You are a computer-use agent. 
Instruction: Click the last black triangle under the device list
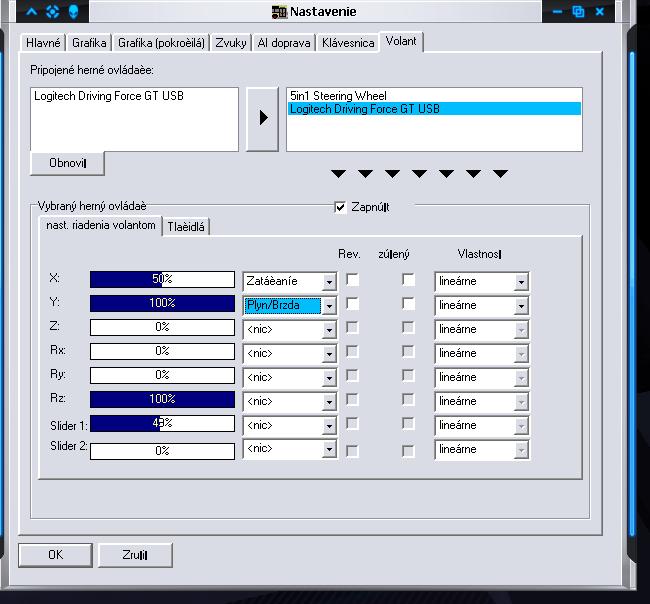click(500, 174)
